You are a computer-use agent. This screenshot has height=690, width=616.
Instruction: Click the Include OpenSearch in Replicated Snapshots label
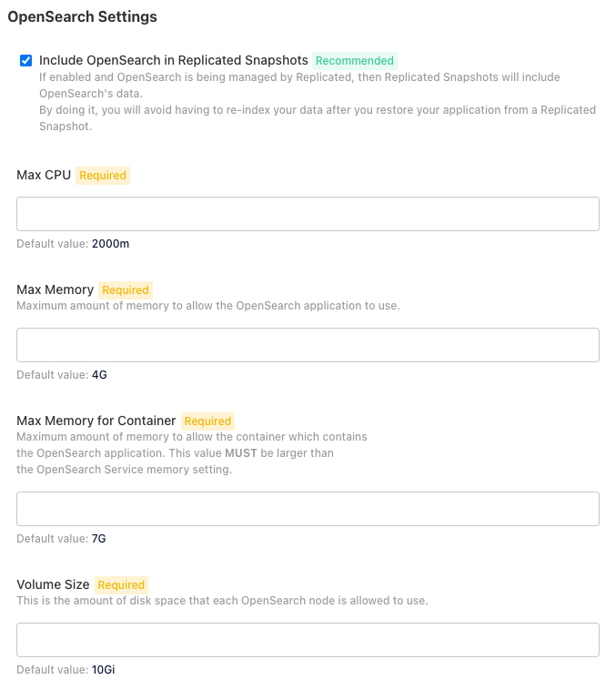pos(174,60)
